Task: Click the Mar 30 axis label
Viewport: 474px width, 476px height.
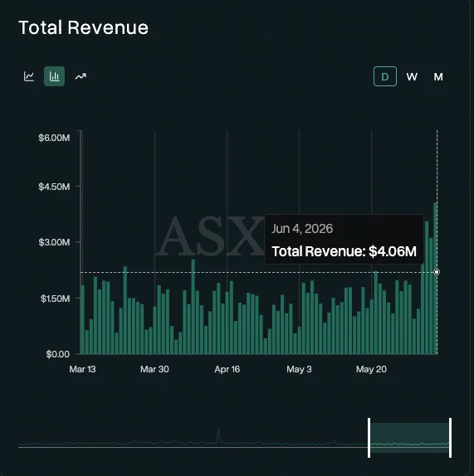Action: (x=154, y=369)
